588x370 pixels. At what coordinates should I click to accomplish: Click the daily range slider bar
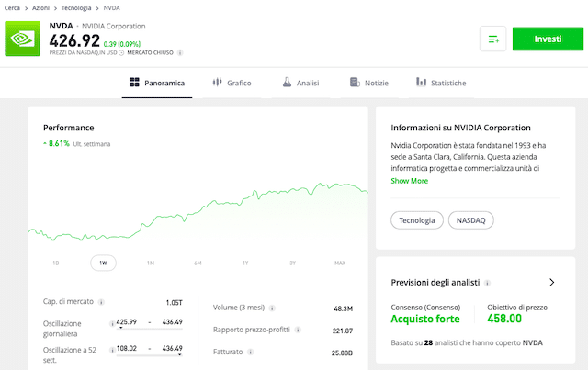(149, 329)
